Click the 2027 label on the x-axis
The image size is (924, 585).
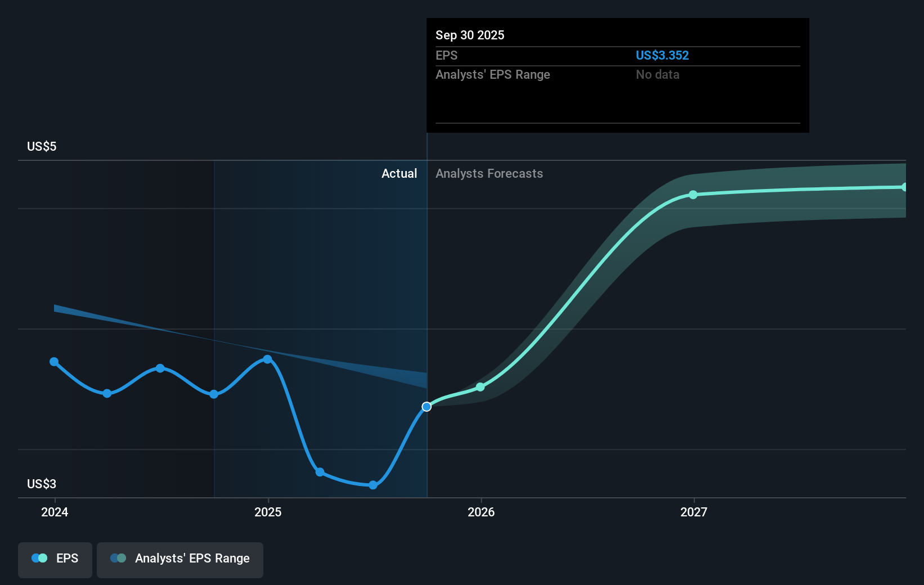point(693,512)
